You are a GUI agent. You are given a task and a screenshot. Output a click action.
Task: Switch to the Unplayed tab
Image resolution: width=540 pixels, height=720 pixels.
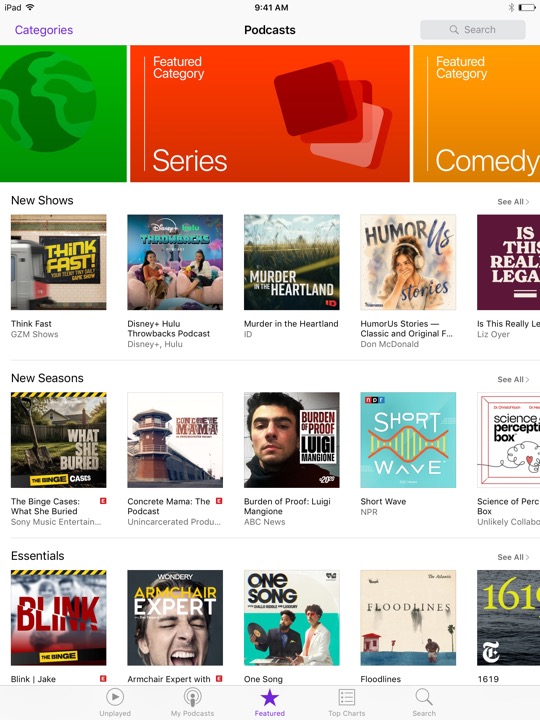pyautogui.click(x=115, y=703)
